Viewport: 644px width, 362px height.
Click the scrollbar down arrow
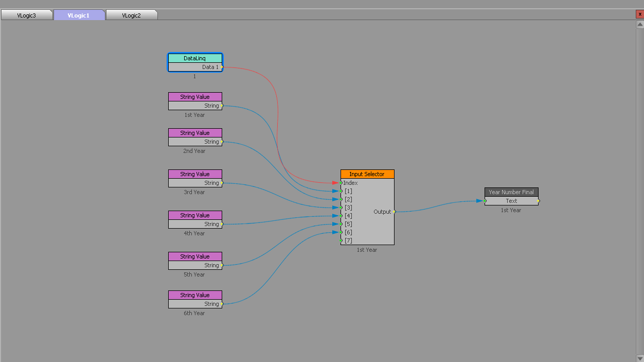[x=640, y=357]
